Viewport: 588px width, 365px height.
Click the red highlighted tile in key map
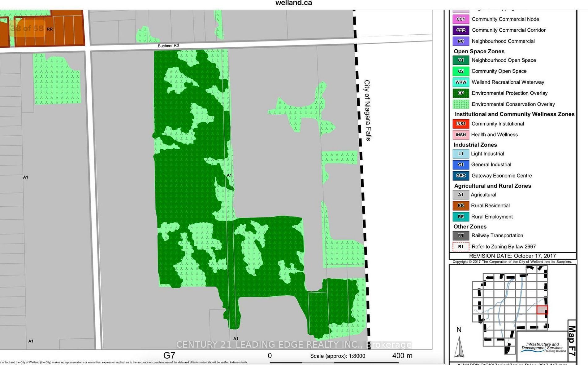pyautogui.click(x=542, y=310)
